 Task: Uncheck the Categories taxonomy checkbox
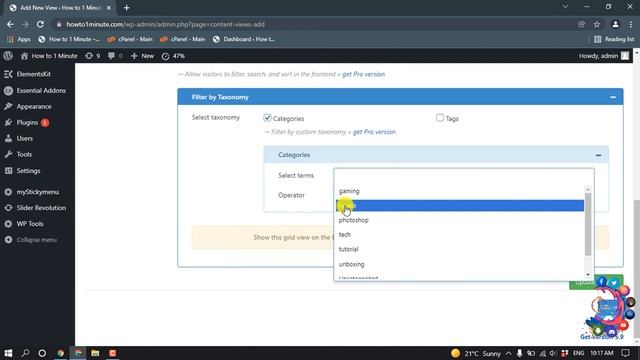(x=267, y=118)
